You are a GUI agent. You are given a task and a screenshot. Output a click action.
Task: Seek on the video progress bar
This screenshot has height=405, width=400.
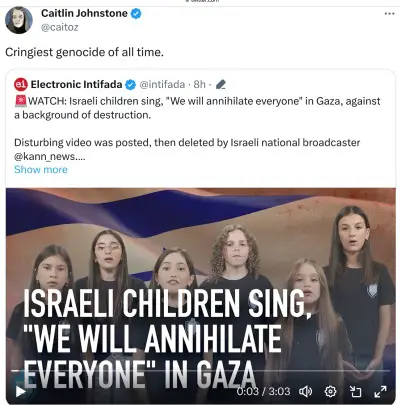200,370
